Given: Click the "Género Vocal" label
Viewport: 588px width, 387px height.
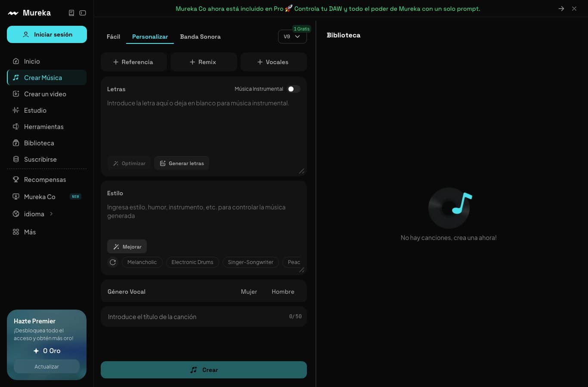Looking at the screenshot, I should click(127, 292).
